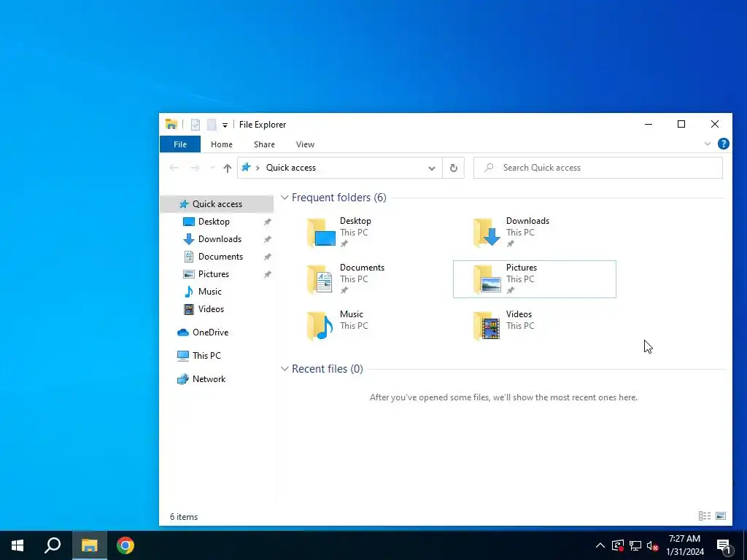
Task: Click the Properties quick access toolbar icon
Action: pyautogui.click(x=196, y=125)
